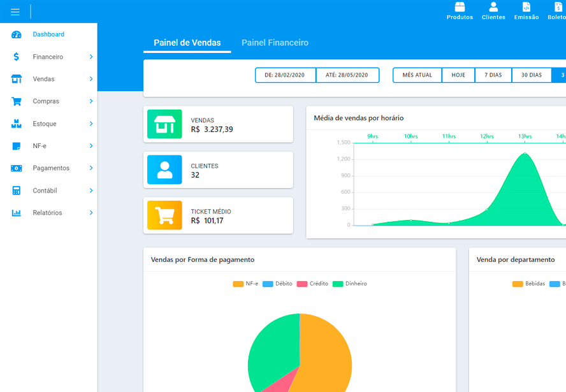
Task: Click the blue Clientes card icon
Action: 164,170
